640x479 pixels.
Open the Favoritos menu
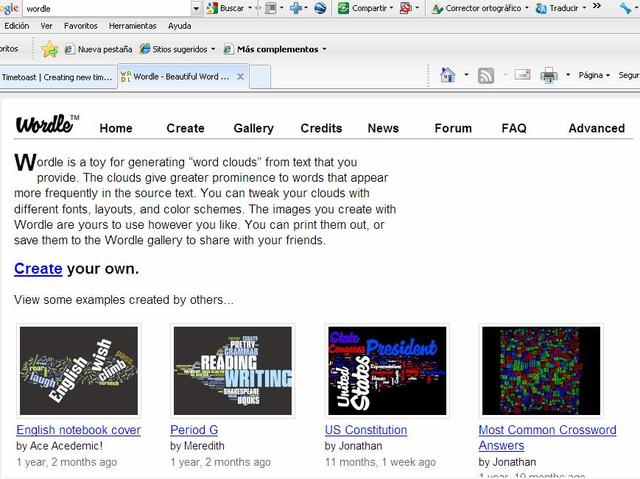80,26
